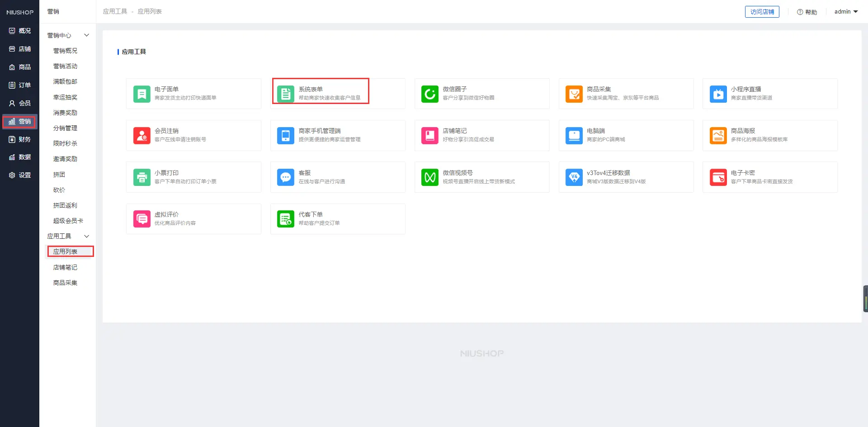
Task: Open the 电子卡密 red card icon
Action: pos(718,177)
